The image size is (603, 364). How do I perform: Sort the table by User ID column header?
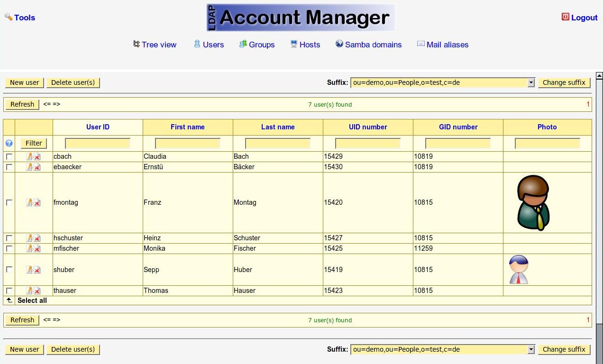[98, 127]
